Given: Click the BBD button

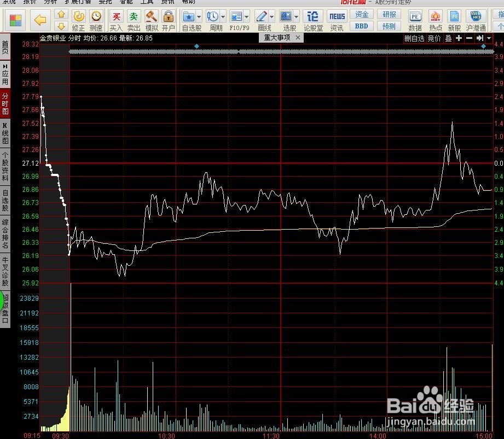Looking at the screenshot, I should (x=362, y=26).
